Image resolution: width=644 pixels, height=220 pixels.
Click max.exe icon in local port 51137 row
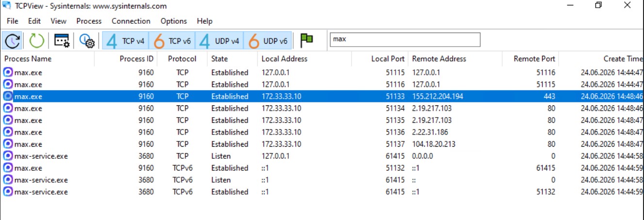pos(8,144)
